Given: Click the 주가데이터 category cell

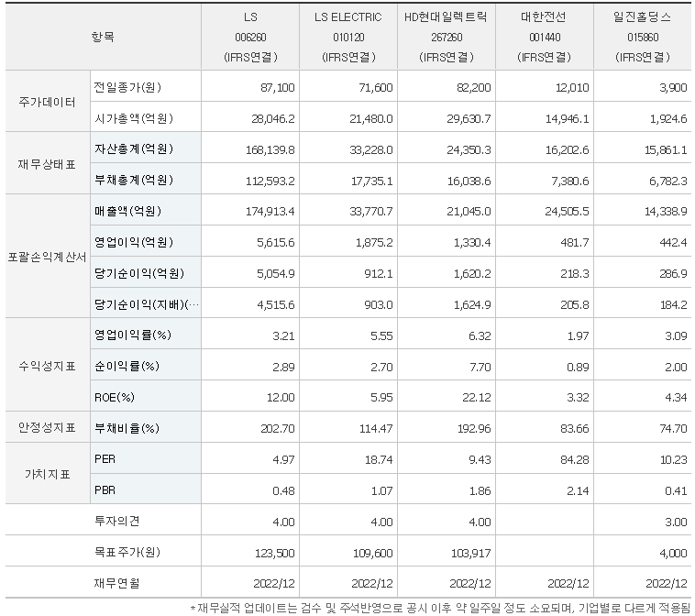Looking at the screenshot, I should click(x=48, y=103).
